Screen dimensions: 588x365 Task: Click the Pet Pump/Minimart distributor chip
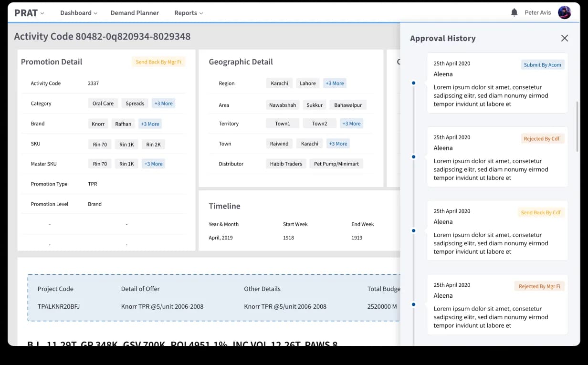[336, 164]
